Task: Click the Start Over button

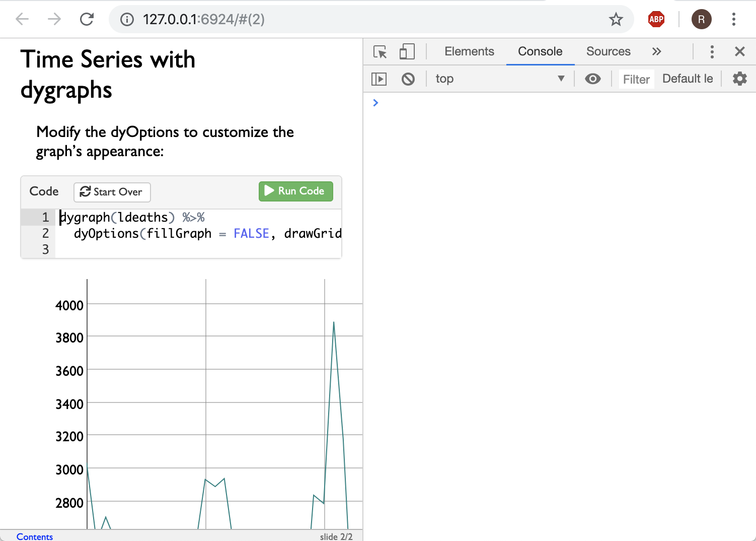Action: coord(112,192)
